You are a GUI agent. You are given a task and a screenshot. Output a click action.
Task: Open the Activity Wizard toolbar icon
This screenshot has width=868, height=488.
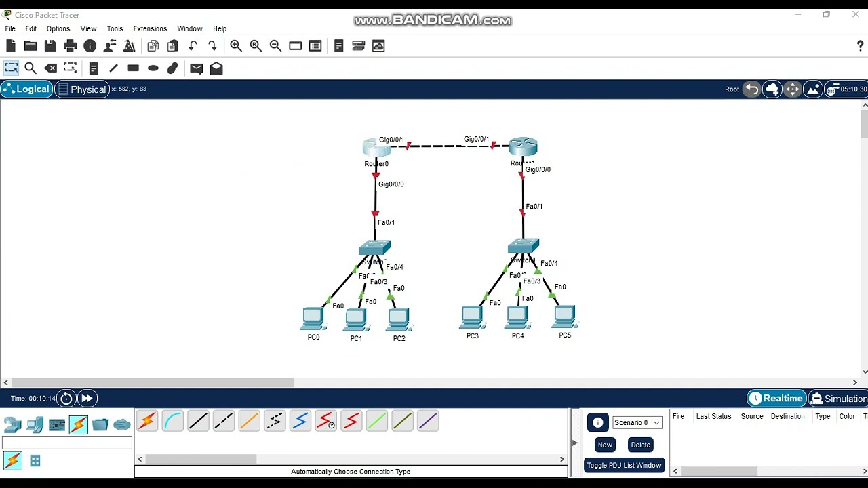coord(129,46)
